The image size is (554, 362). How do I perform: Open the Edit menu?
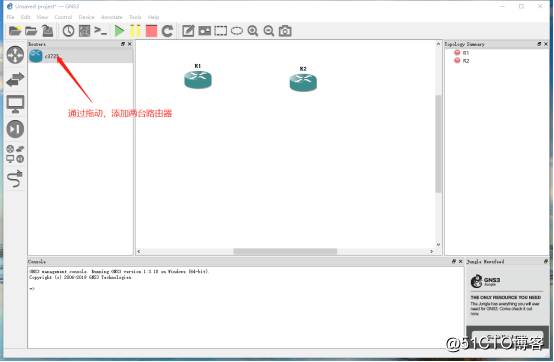click(x=25, y=17)
